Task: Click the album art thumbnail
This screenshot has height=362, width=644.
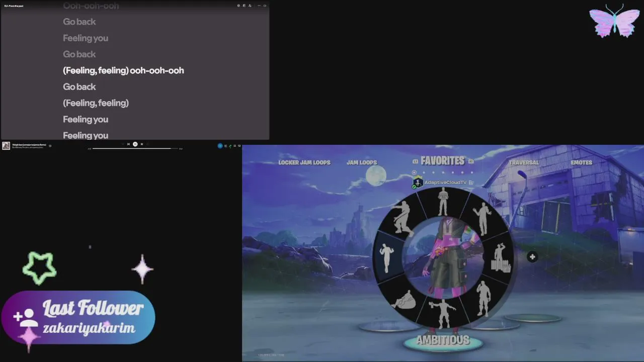Action: [x=6, y=146]
